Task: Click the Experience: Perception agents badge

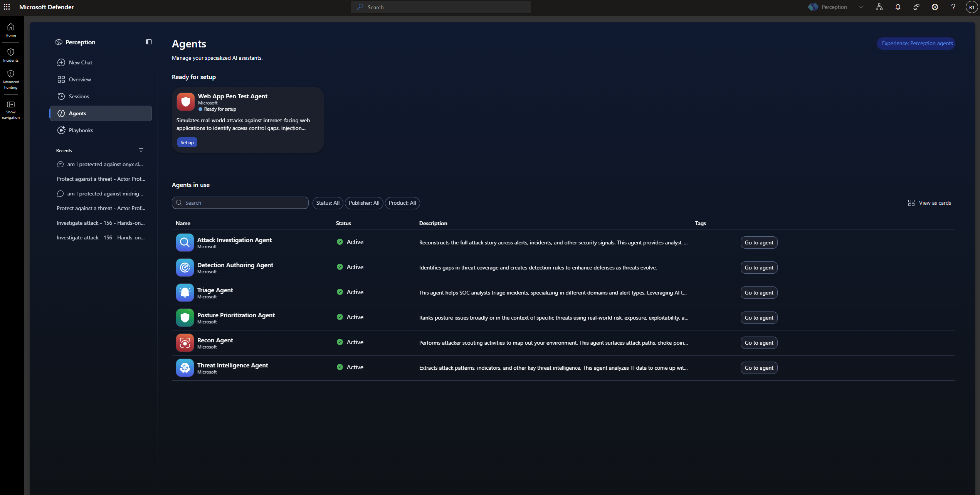Action: [x=917, y=43]
